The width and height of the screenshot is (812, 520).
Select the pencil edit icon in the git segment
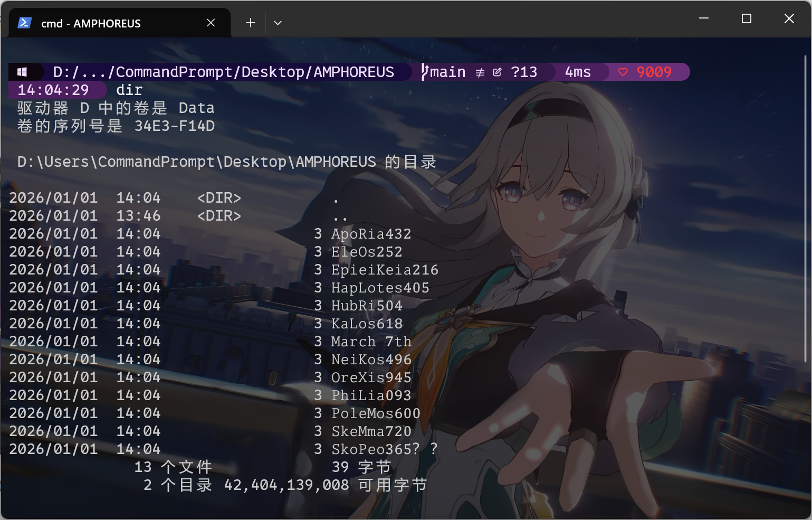496,72
